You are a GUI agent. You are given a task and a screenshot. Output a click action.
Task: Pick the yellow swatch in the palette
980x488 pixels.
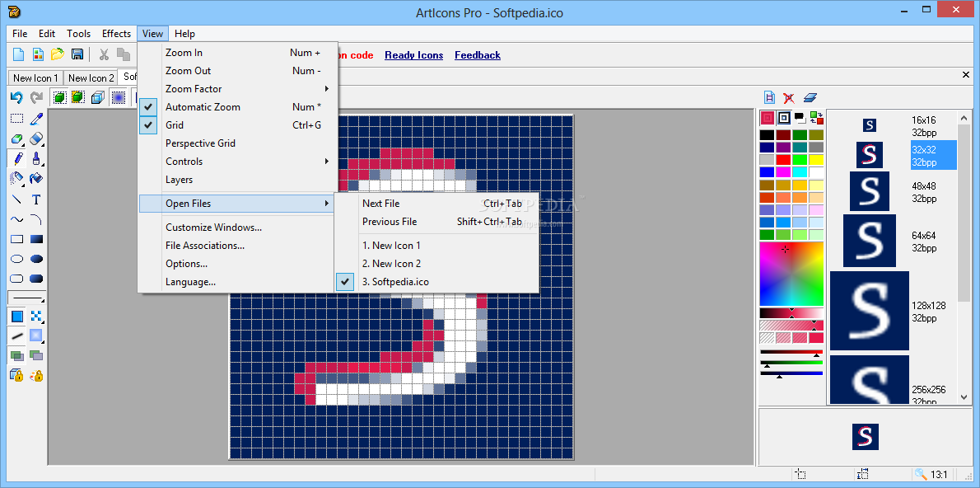pyautogui.click(x=816, y=160)
